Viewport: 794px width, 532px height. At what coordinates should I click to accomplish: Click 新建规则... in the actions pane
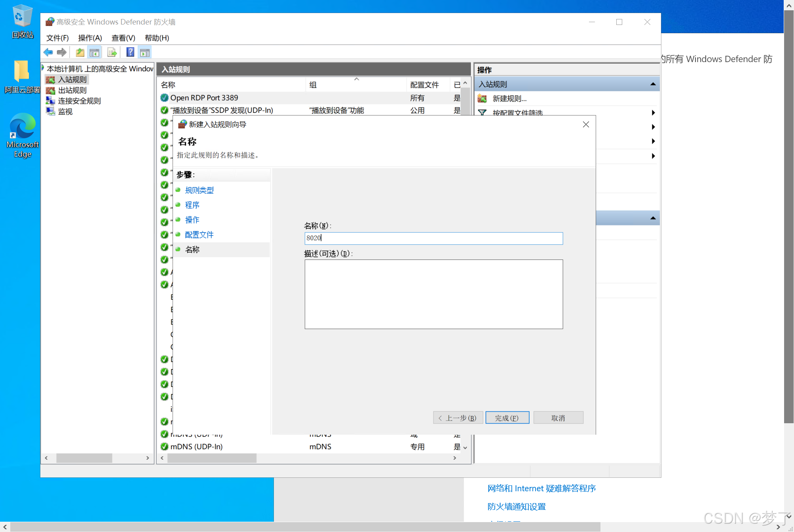[509, 98]
